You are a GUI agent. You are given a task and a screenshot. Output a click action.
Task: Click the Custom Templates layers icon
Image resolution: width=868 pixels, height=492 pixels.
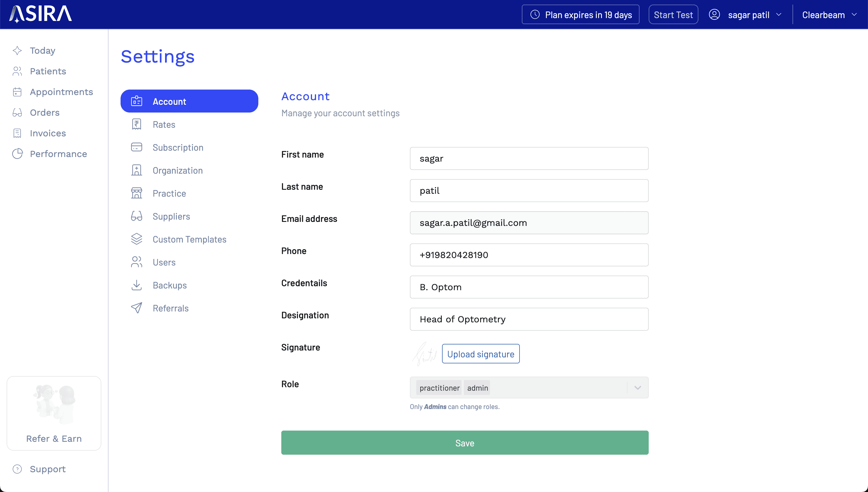[x=137, y=239]
